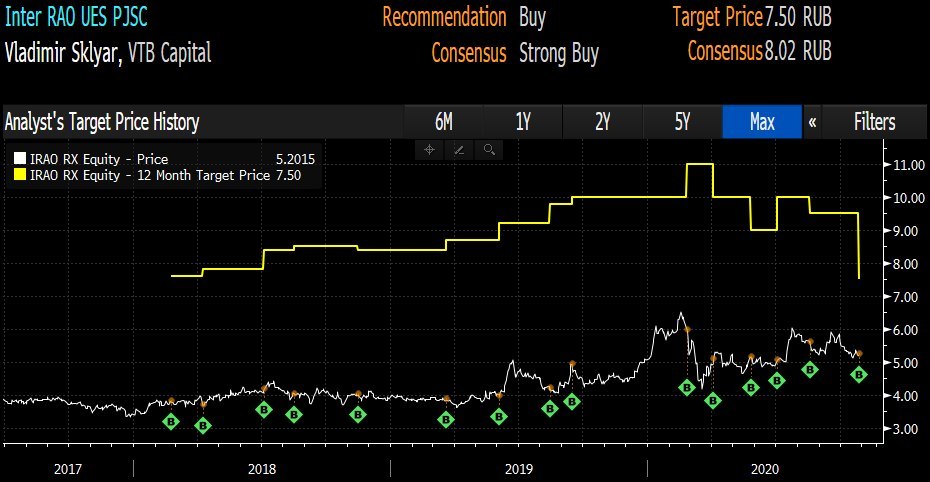
Task: Click the earliest Buy marker in 2017
Action: click(171, 422)
